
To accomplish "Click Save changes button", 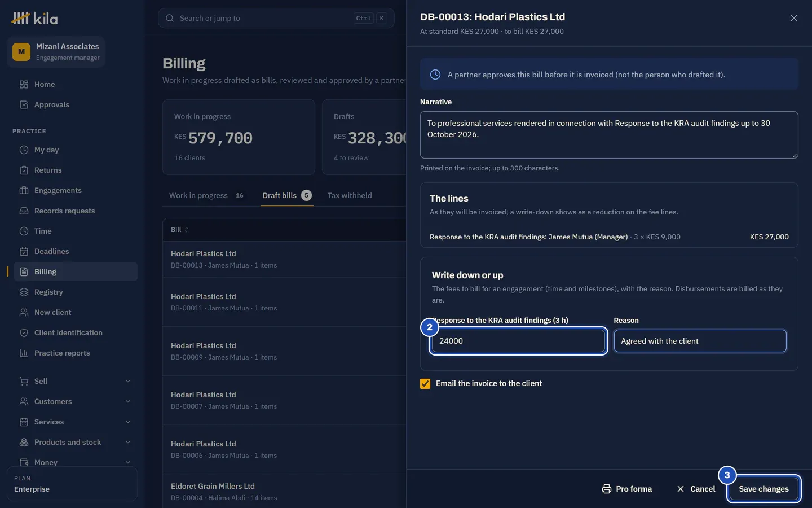I will point(764,489).
